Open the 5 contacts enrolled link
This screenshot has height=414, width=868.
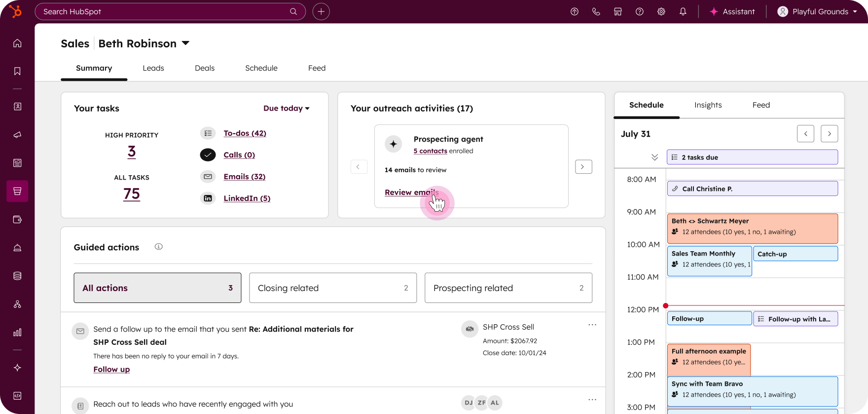[x=430, y=151]
